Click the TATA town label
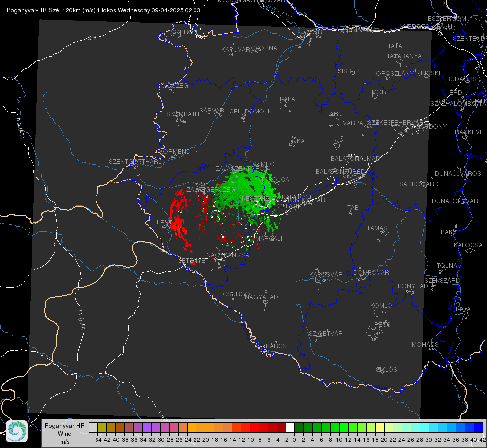This screenshot has height=448, width=487. click(x=395, y=46)
